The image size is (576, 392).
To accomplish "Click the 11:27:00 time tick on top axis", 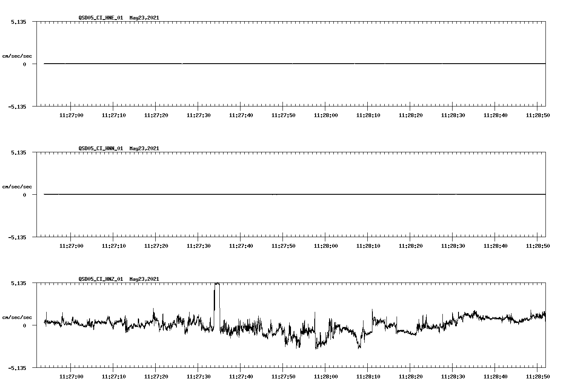I will pos(71,115).
